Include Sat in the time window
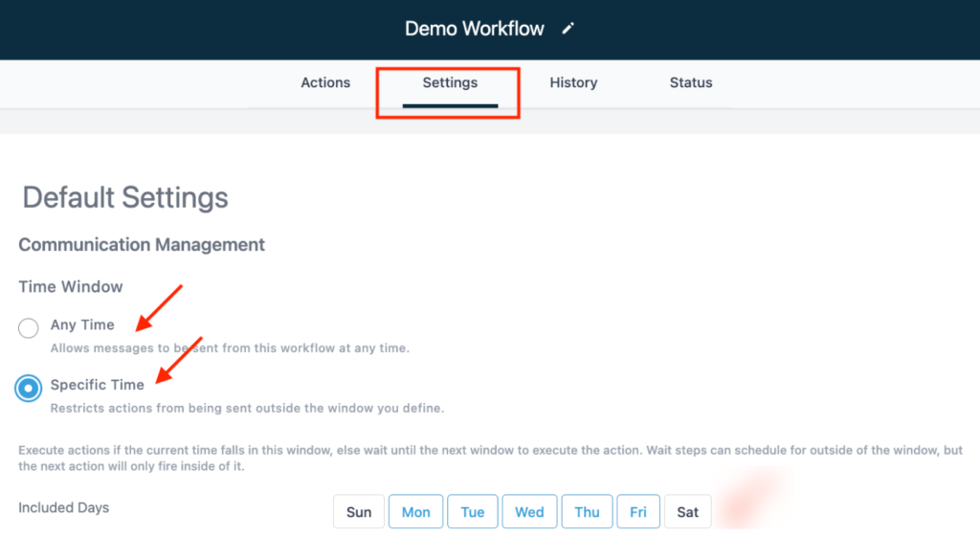Screen dimensions: 980x536 pos(688,512)
